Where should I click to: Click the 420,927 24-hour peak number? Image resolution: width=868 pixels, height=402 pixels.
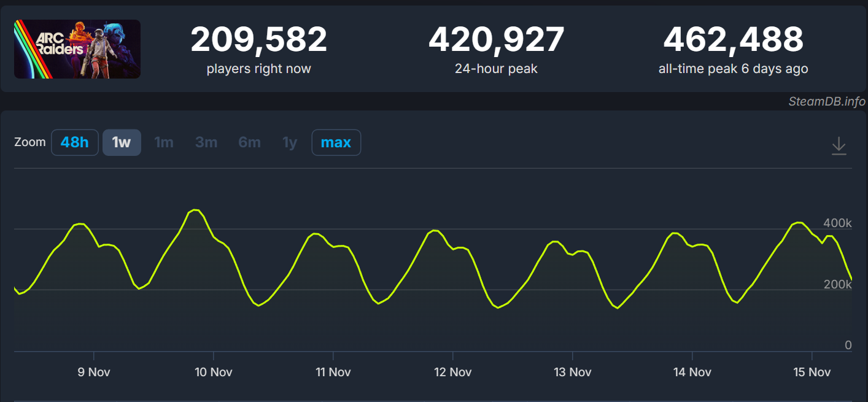tap(496, 40)
